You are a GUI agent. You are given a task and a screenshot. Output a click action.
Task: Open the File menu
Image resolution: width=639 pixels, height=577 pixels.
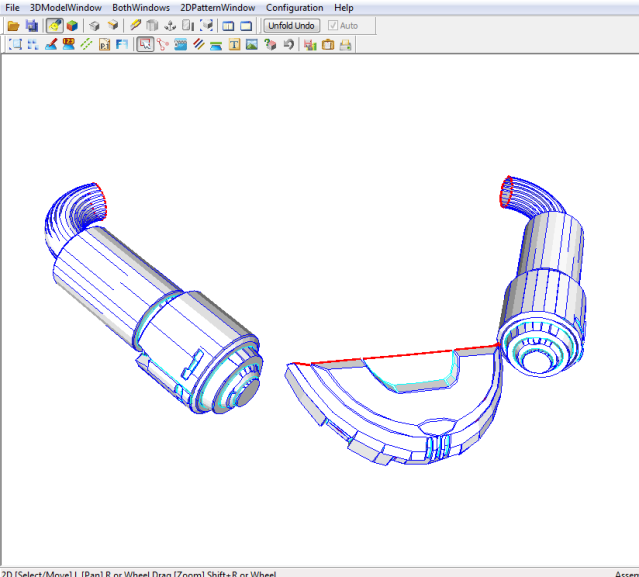[x=12, y=7]
